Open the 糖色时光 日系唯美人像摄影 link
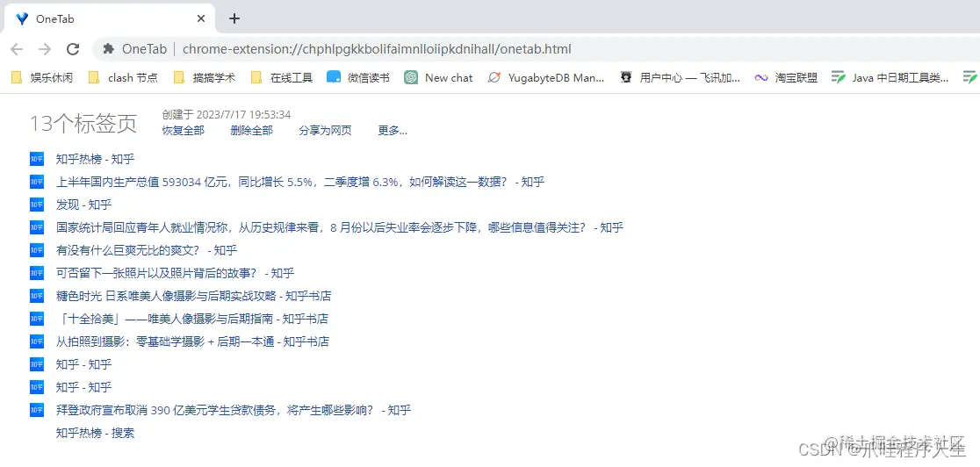The height and width of the screenshot is (467, 980). pyautogui.click(x=193, y=297)
